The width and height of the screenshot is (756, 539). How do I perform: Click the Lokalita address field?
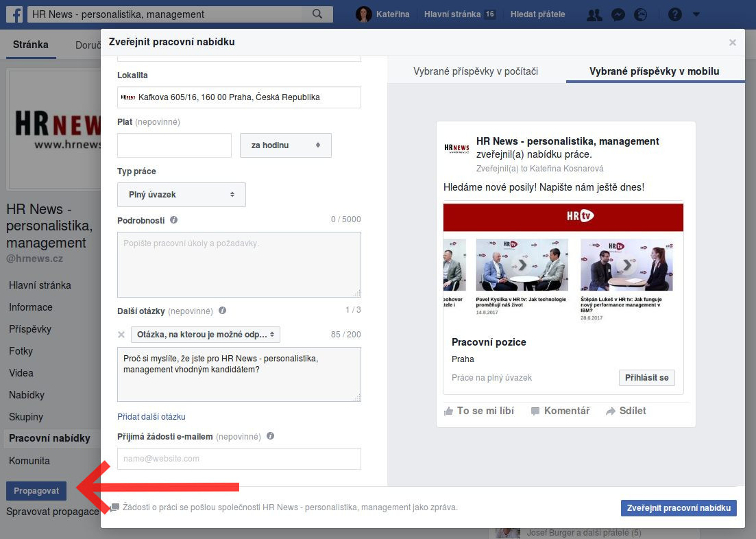pyautogui.click(x=239, y=97)
